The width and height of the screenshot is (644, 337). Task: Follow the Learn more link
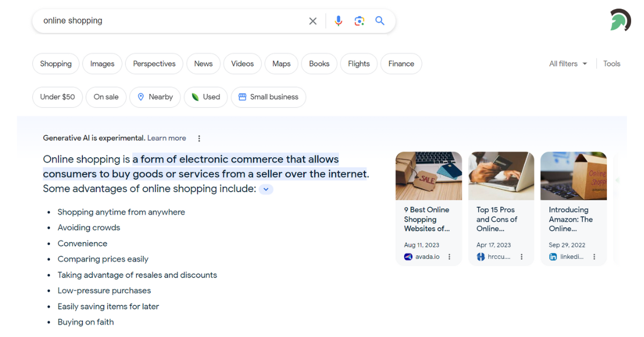(x=166, y=138)
